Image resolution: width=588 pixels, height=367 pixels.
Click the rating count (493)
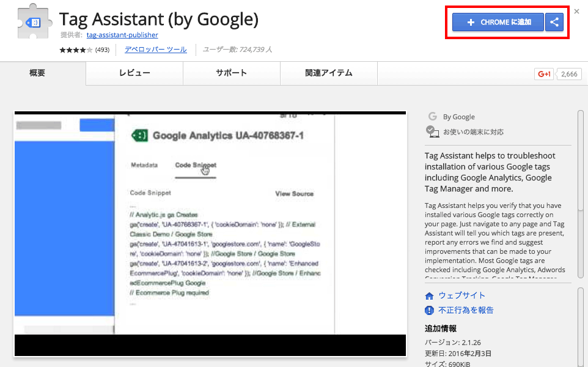102,50
